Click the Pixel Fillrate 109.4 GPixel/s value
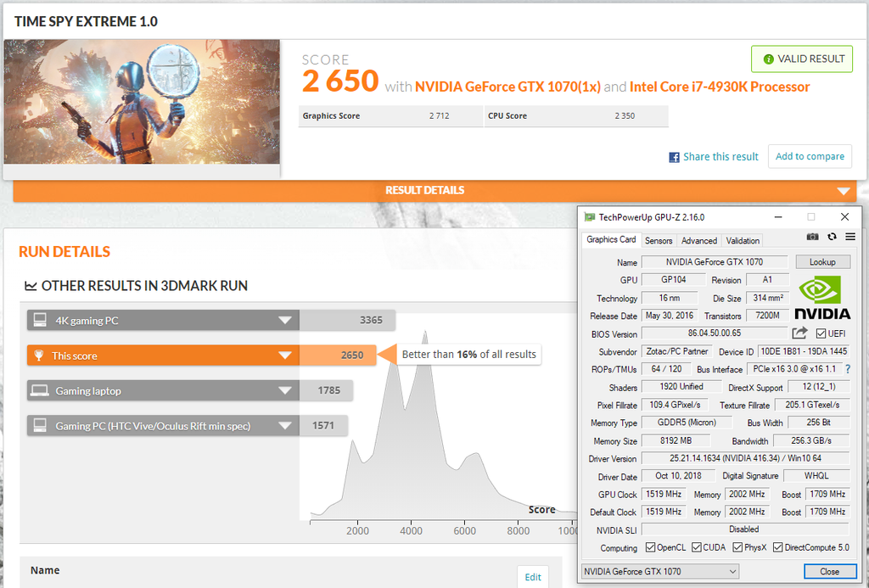Image resolution: width=869 pixels, height=588 pixels. click(x=675, y=405)
